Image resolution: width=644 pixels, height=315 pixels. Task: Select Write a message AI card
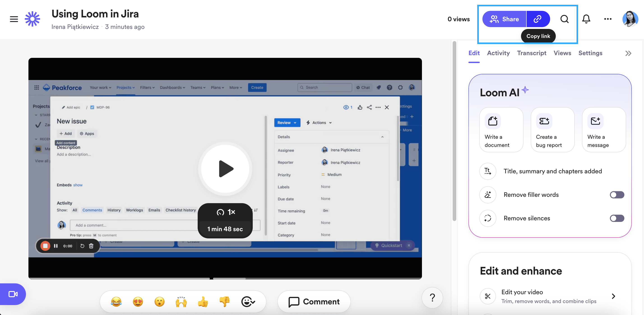[x=604, y=130]
